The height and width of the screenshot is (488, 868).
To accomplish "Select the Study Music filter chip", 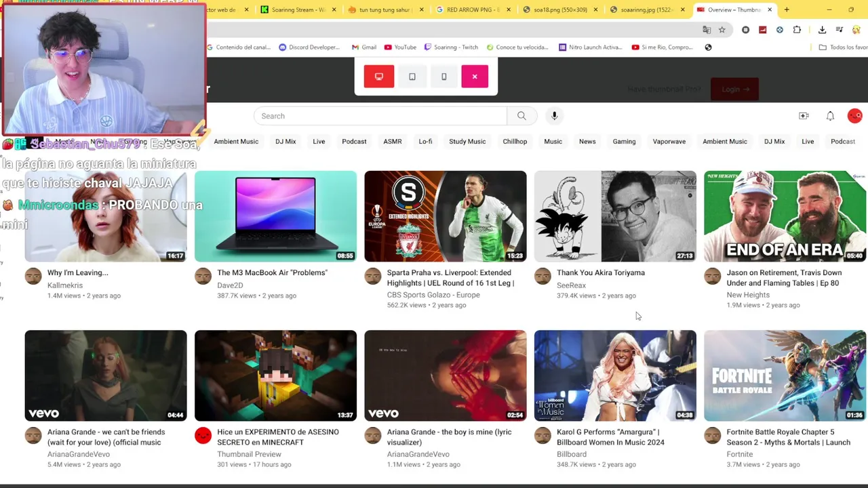I will point(467,142).
